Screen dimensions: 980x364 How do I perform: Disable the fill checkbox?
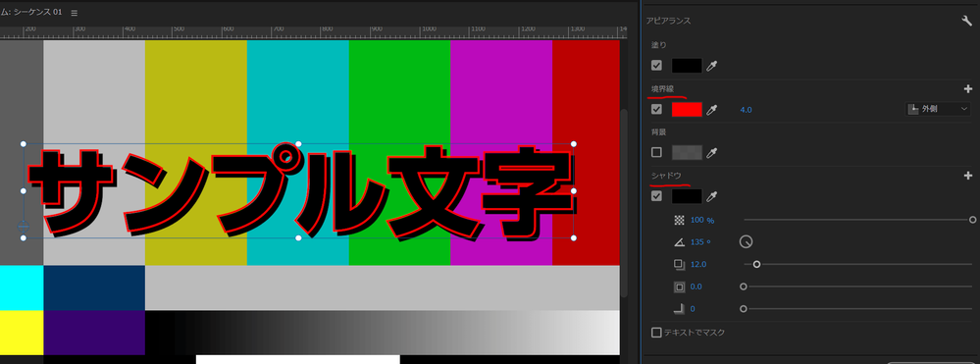656,65
